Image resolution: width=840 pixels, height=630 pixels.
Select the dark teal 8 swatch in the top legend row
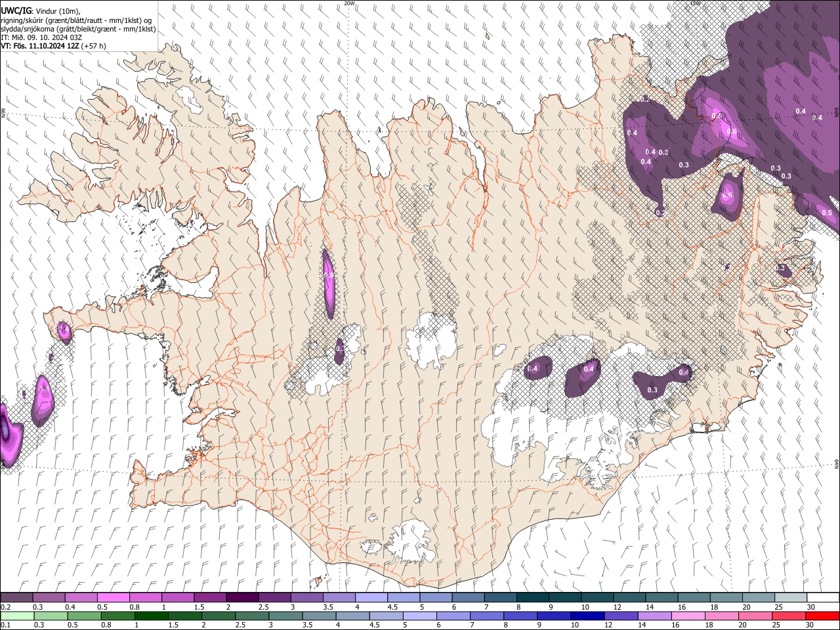pyautogui.click(x=532, y=598)
